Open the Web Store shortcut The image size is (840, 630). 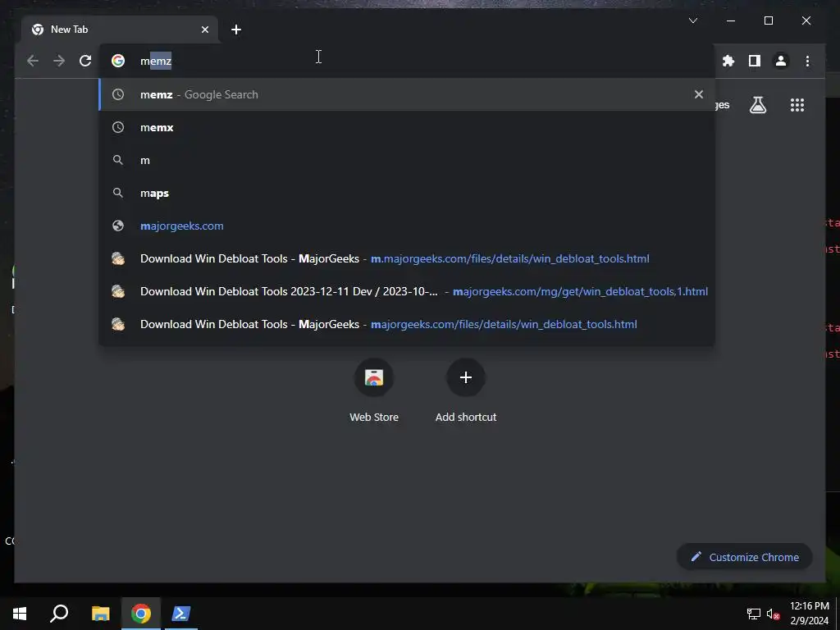click(374, 390)
